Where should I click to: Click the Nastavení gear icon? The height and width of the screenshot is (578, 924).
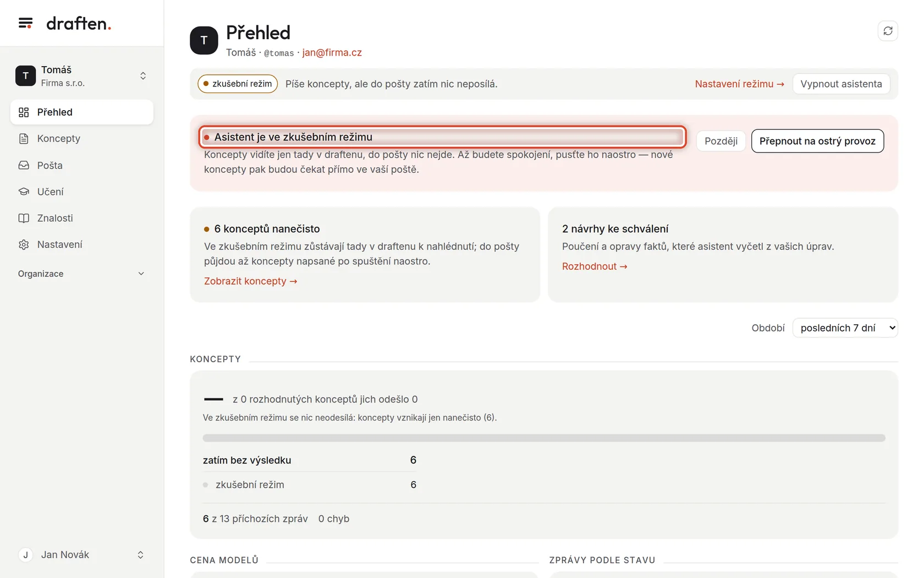click(x=24, y=244)
